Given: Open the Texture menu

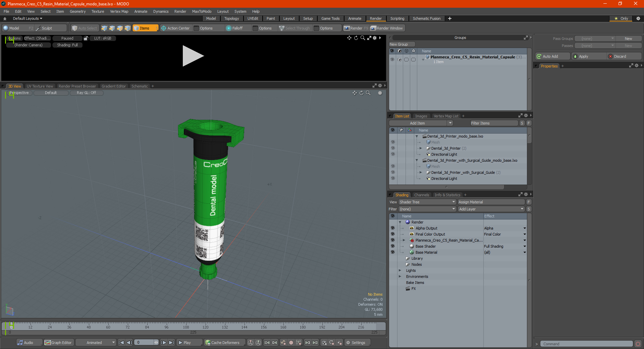Looking at the screenshot, I should [98, 11].
